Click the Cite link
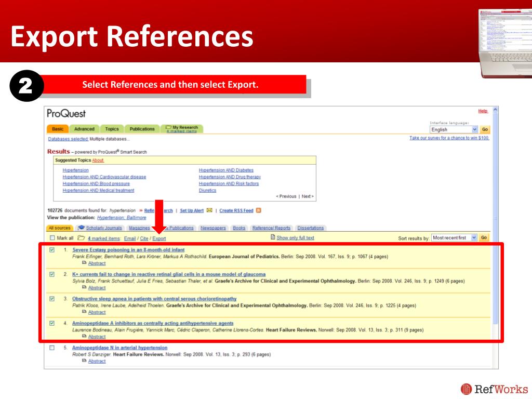 click(144, 238)
